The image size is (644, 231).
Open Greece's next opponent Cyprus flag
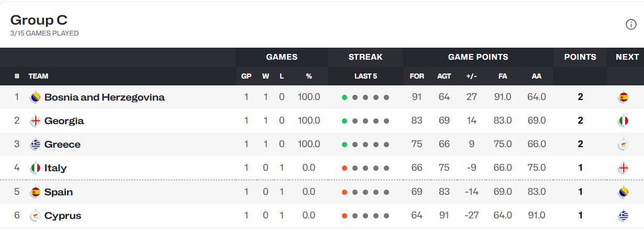point(623,144)
